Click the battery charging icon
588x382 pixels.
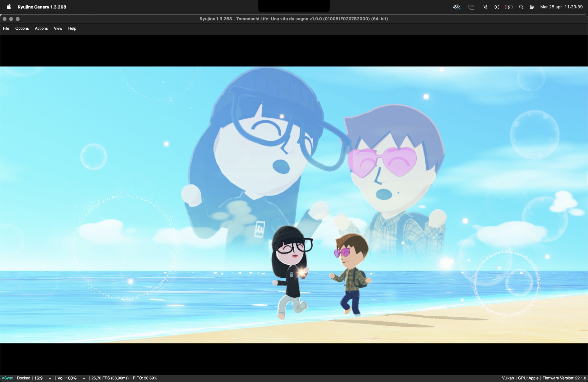(x=509, y=7)
